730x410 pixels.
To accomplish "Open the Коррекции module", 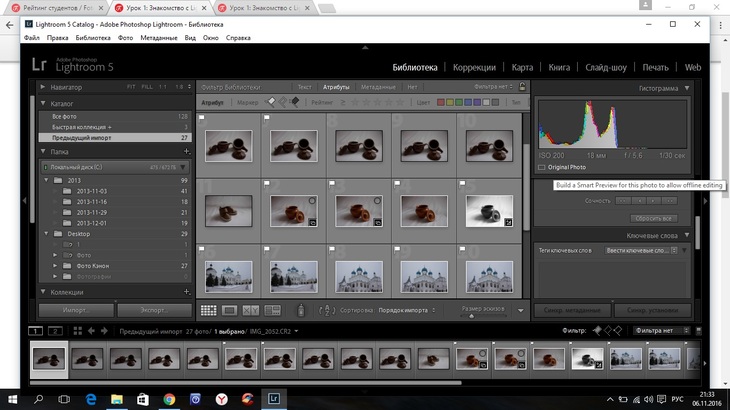I will tap(474, 68).
